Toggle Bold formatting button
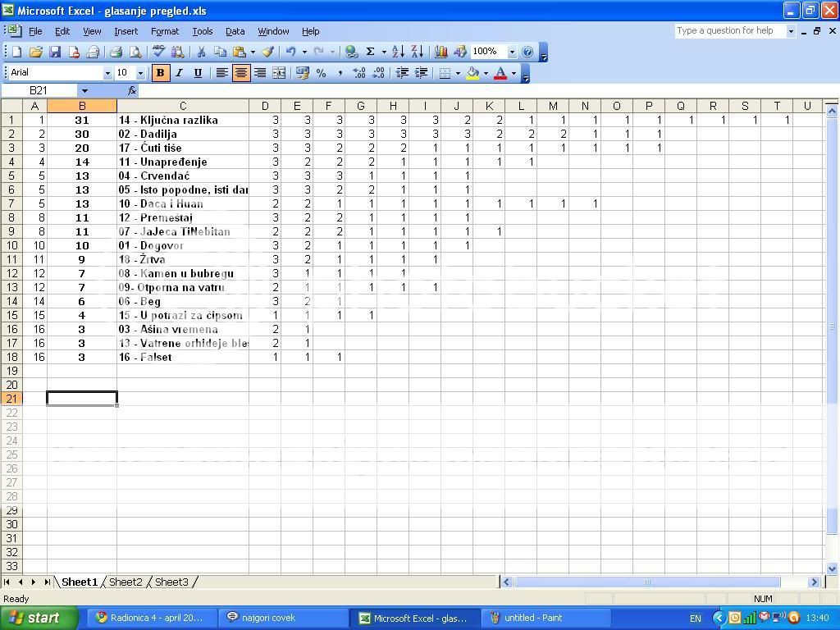Viewport: 840px width, 630px height. point(160,73)
